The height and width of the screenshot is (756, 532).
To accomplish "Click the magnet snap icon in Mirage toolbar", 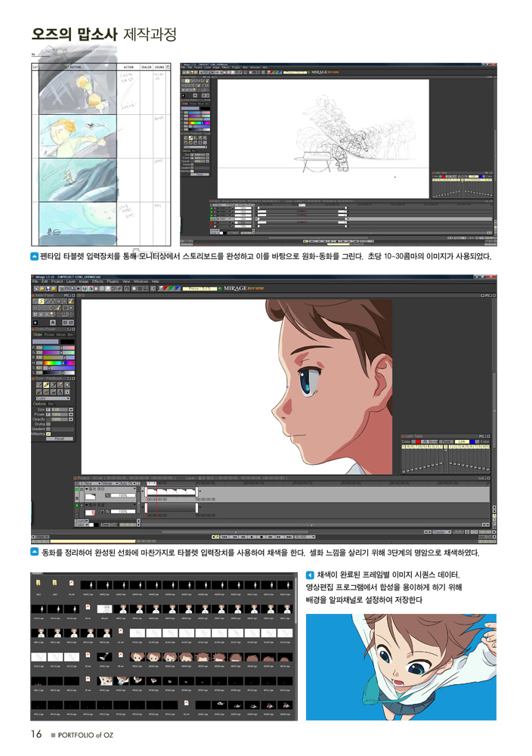I will (126, 288).
